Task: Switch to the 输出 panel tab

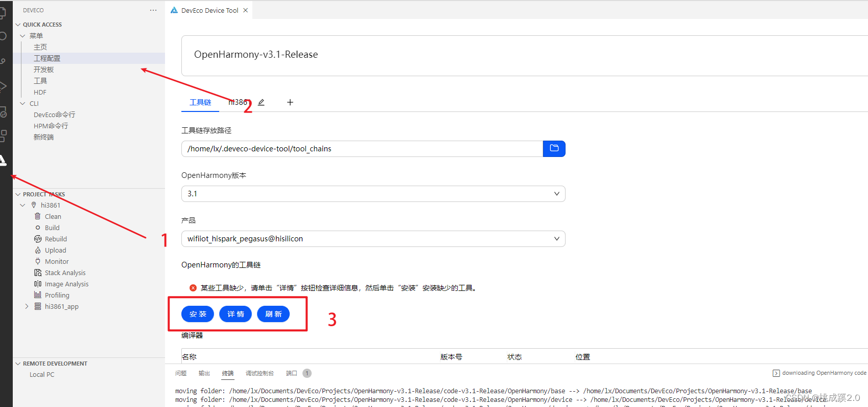Action: (204, 373)
